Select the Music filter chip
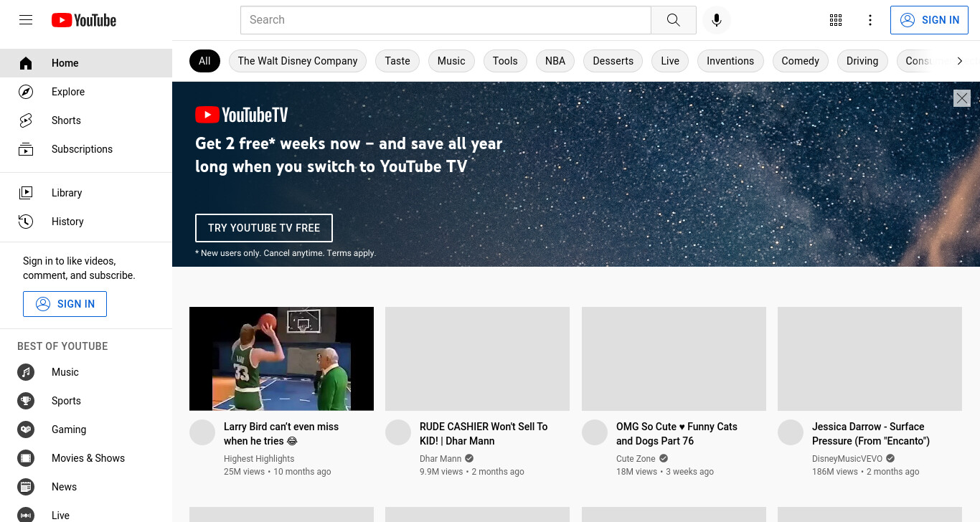Image resolution: width=980 pixels, height=522 pixels. pos(451,61)
